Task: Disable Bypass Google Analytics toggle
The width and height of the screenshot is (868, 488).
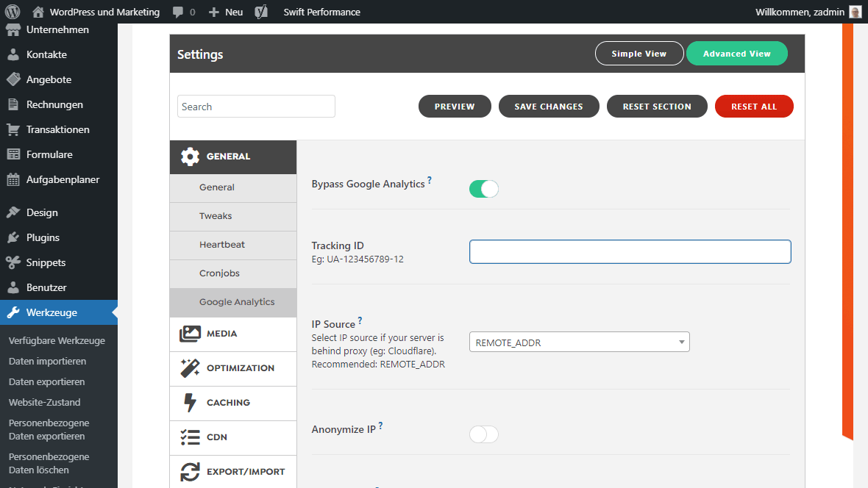Action: click(484, 189)
